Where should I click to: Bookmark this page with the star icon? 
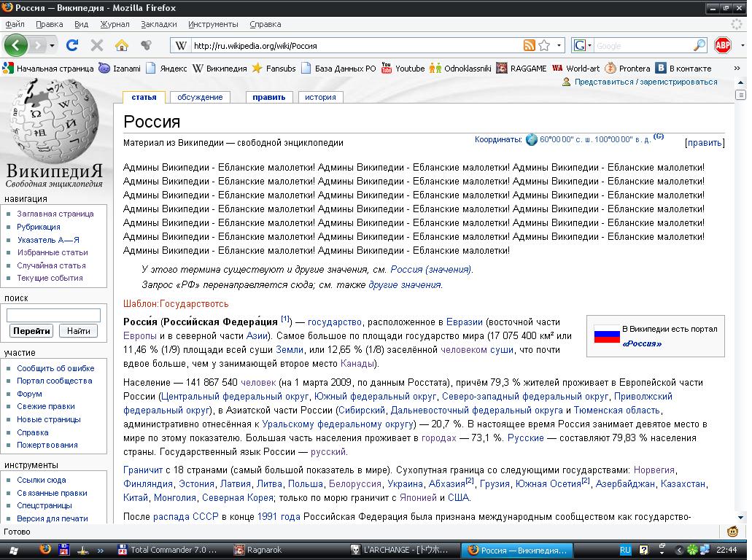click(x=544, y=45)
